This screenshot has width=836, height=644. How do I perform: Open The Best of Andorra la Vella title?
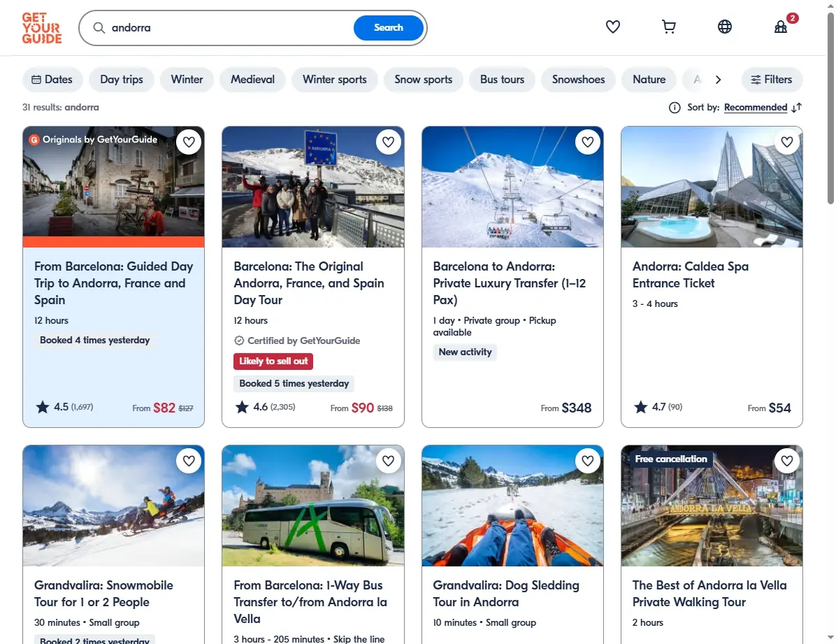click(x=709, y=594)
